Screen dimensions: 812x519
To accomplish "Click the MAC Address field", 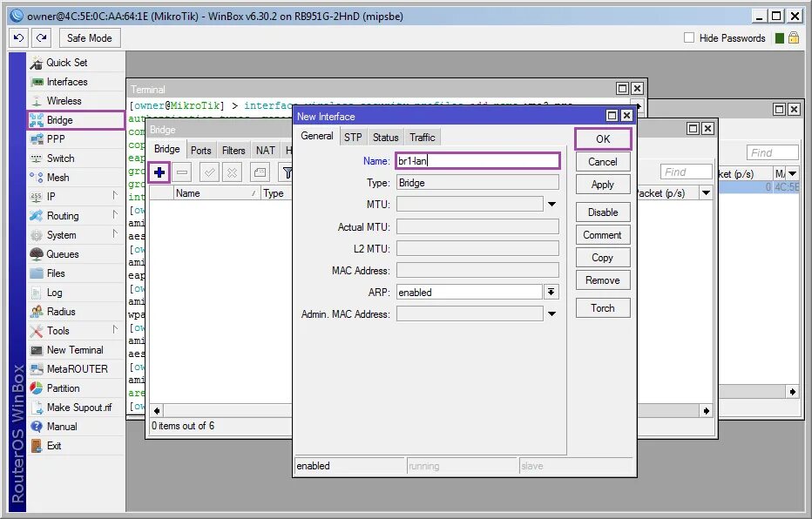I will (x=477, y=270).
